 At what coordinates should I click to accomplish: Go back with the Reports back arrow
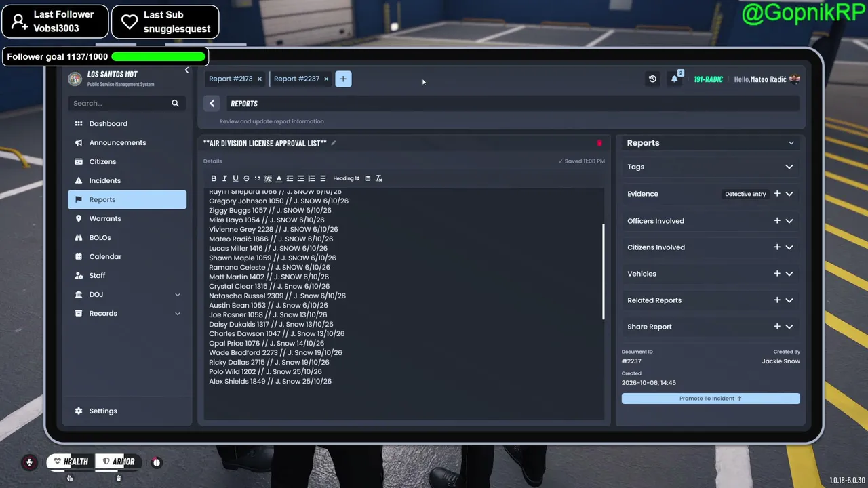click(x=212, y=103)
